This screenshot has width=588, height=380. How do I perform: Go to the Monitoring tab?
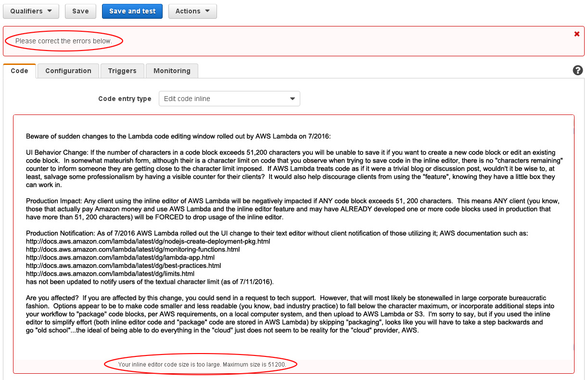tap(172, 71)
